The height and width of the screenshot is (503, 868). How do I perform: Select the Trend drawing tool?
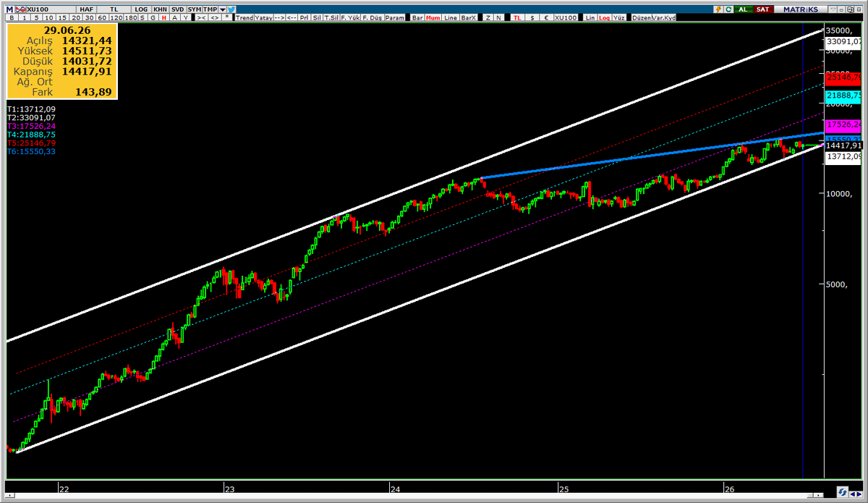pos(244,17)
